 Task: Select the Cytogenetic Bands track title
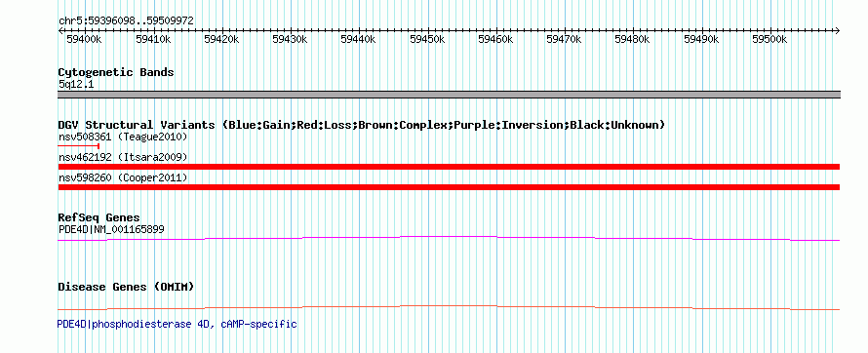click(x=116, y=72)
